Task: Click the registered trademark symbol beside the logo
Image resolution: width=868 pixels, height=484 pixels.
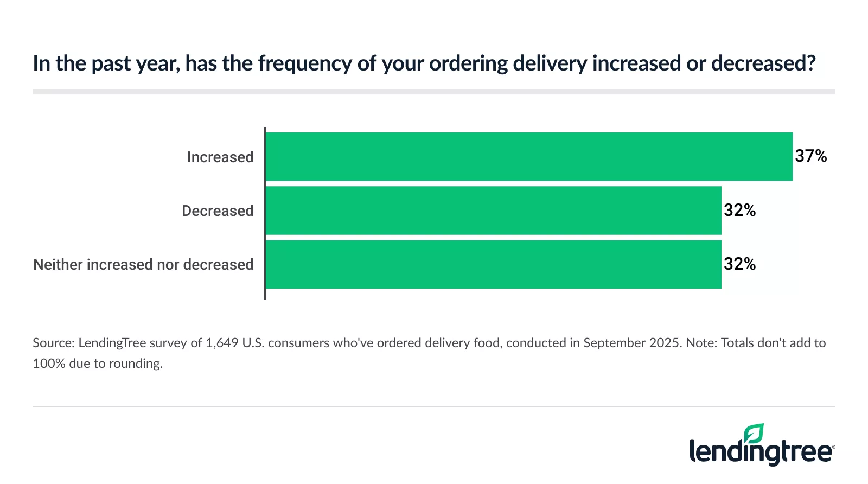Action: coord(833,447)
